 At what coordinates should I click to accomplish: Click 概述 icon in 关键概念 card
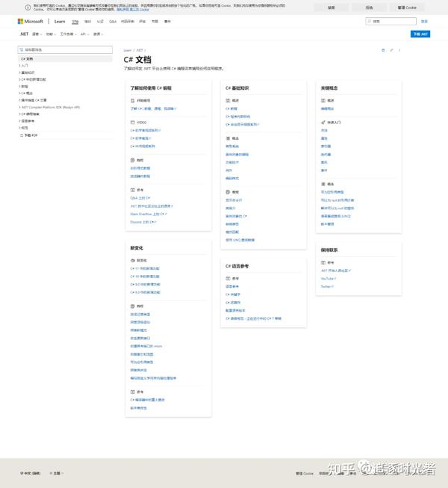click(x=323, y=101)
